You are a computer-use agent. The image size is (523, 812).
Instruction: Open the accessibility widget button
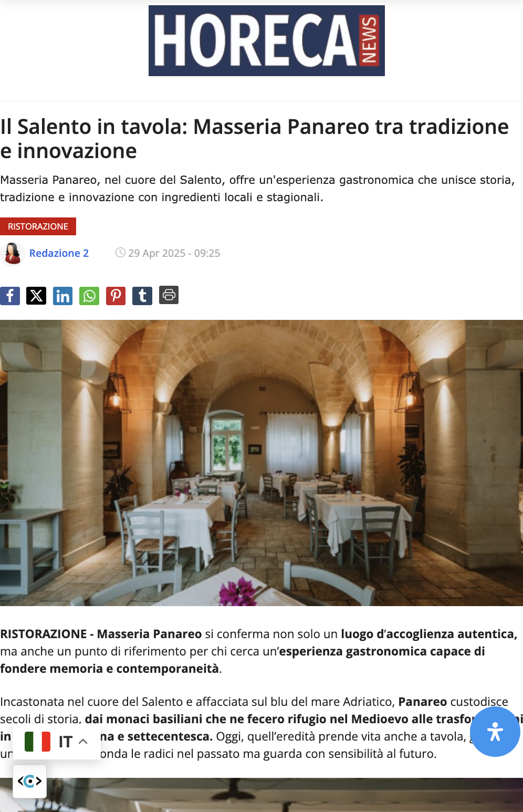(495, 732)
